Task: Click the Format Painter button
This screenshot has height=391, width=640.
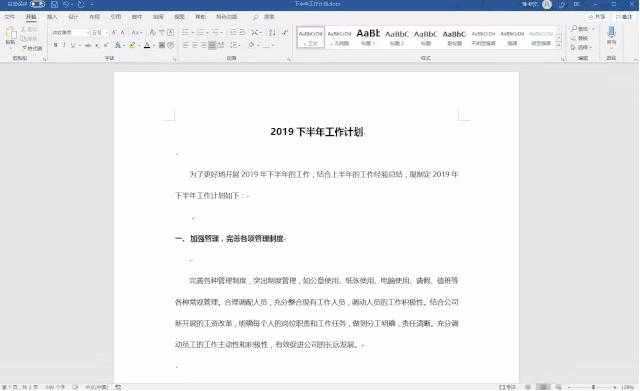Action: (x=32, y=48)
